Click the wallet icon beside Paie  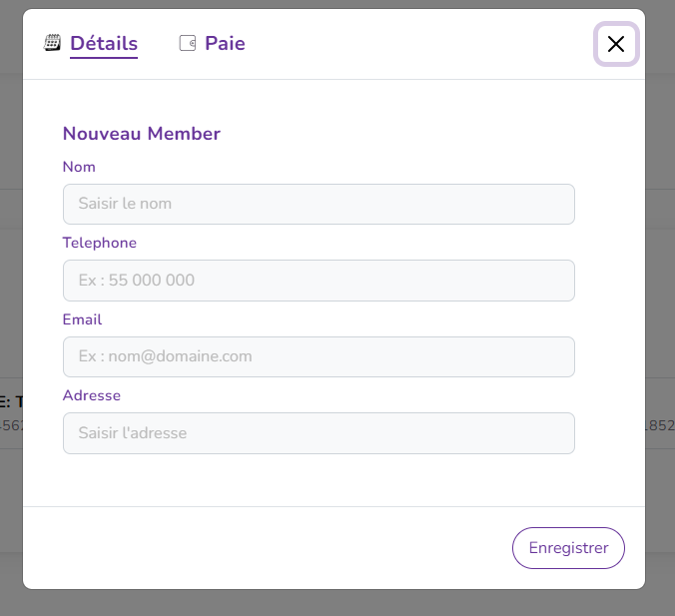(187, 43)
